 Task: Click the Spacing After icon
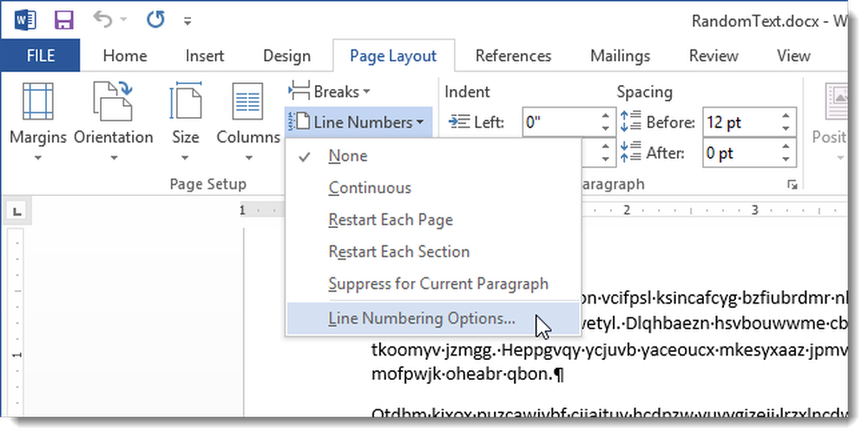[x=630, y=153]
